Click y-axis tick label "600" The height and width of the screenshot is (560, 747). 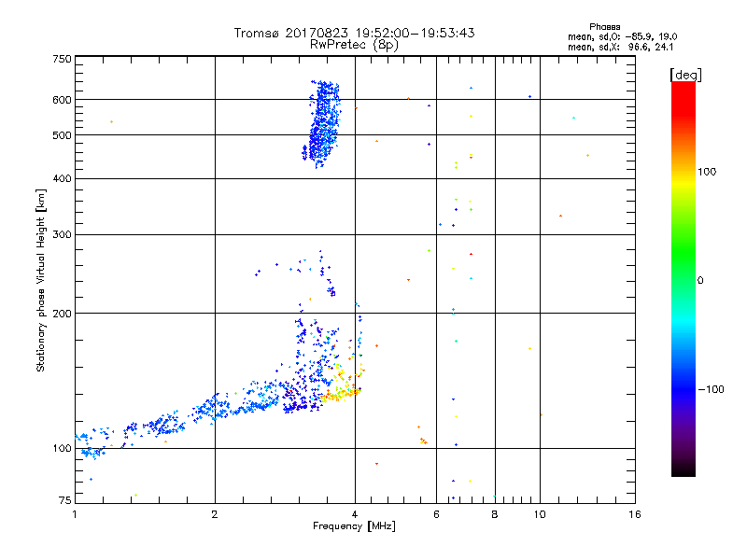(x=62, y=100)
